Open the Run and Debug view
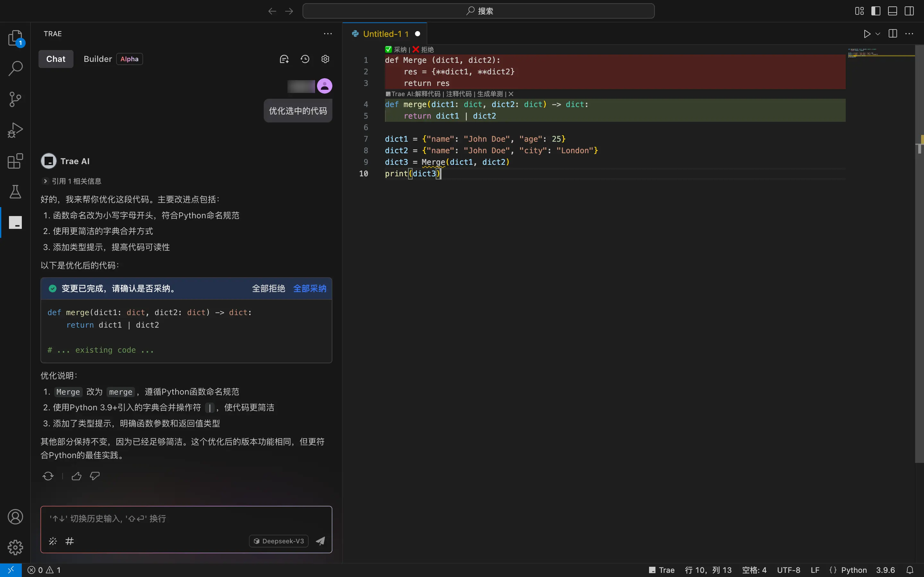924x577 pixels. pyautogui.click(x=15, y=130)
